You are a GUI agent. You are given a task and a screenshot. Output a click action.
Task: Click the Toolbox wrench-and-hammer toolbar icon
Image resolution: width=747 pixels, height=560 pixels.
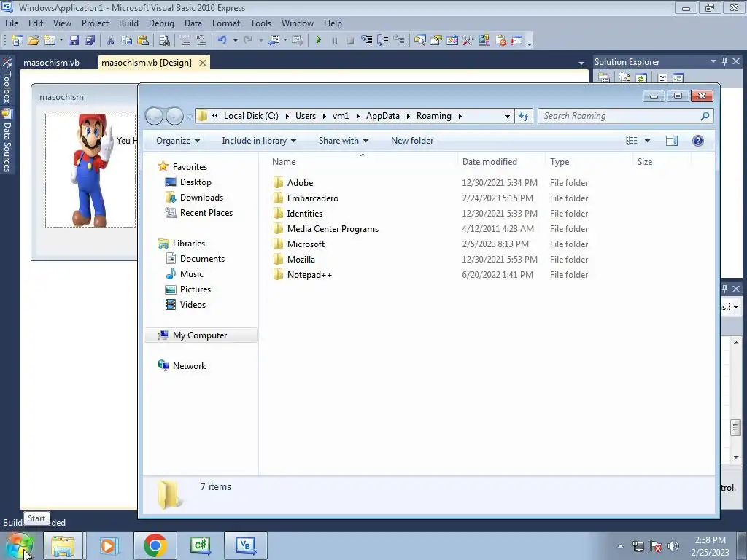468,41
